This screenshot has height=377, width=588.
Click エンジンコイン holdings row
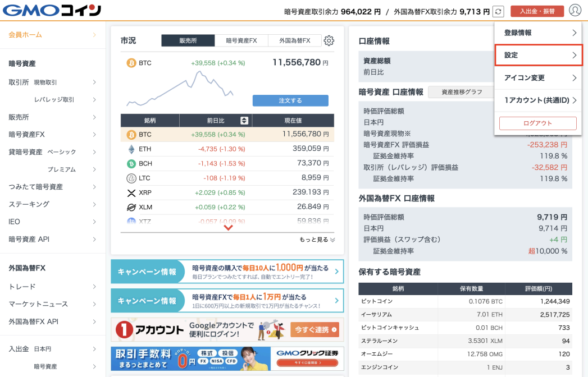466,367
